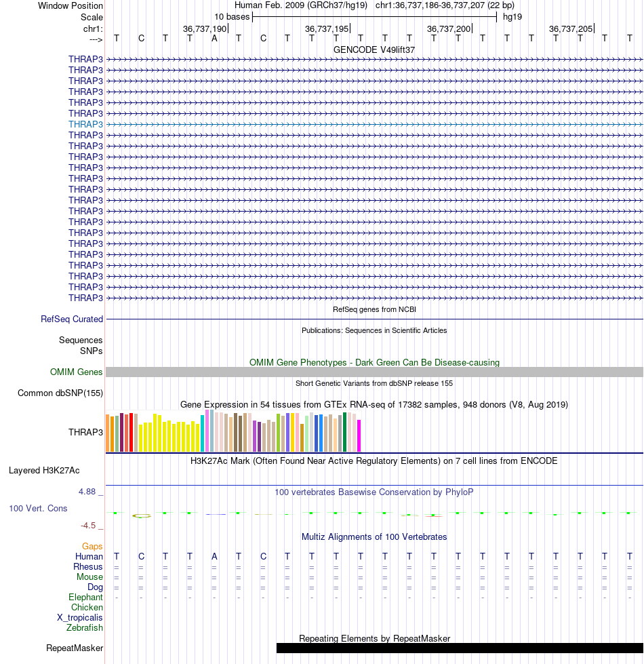Screen dimensions: 644x664
Task: Click the 36,737,200 ruler position marker
Action: pyautogui.click(x=449, y=28)
